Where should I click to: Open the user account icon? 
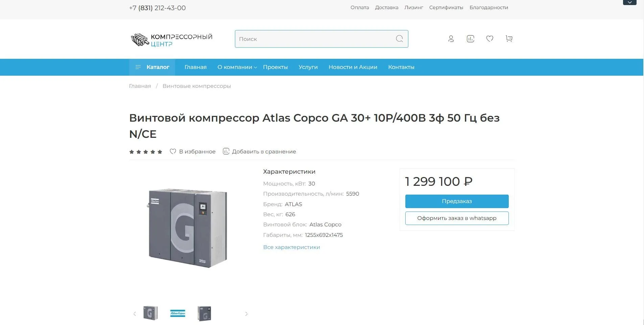pyautogui.click(x=451, y=39)
